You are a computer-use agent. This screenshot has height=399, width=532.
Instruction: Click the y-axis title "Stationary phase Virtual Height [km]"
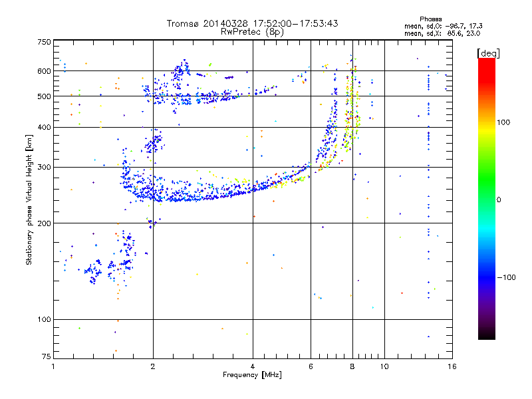tap(29, 199)
